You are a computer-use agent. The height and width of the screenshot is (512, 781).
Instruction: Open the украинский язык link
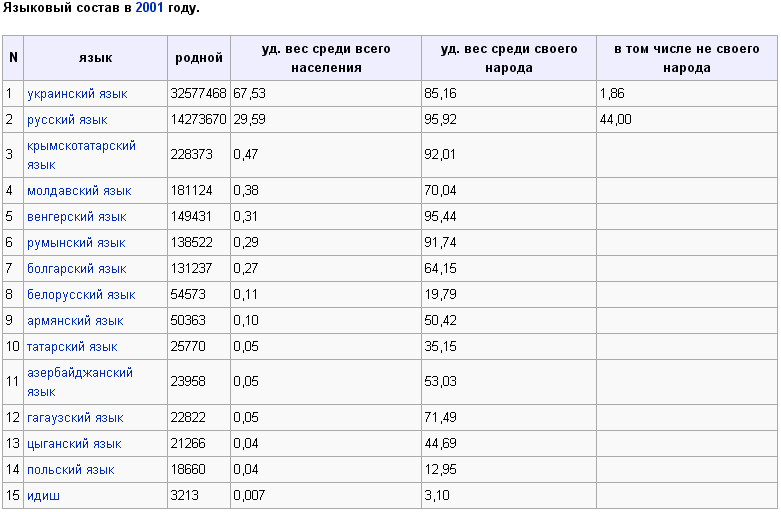[x=77, y=94]
